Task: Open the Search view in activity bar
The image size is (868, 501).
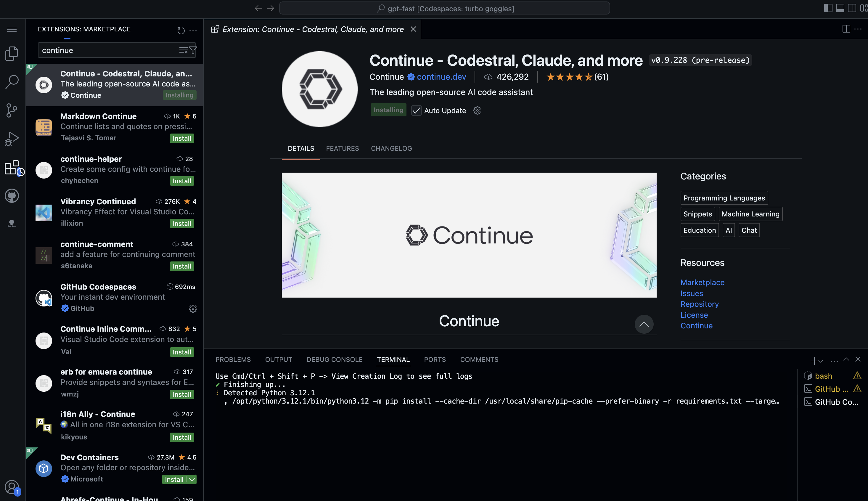Action: (12, 82)
